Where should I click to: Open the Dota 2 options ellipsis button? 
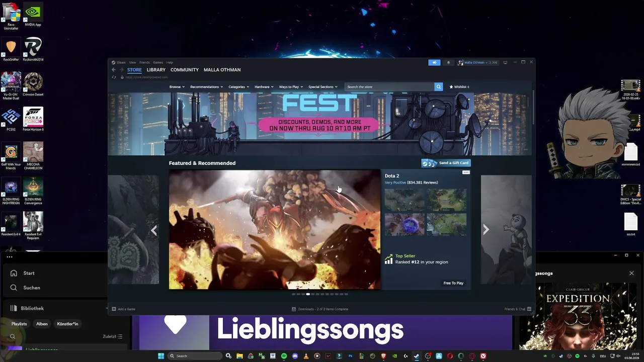coord(466,172)
